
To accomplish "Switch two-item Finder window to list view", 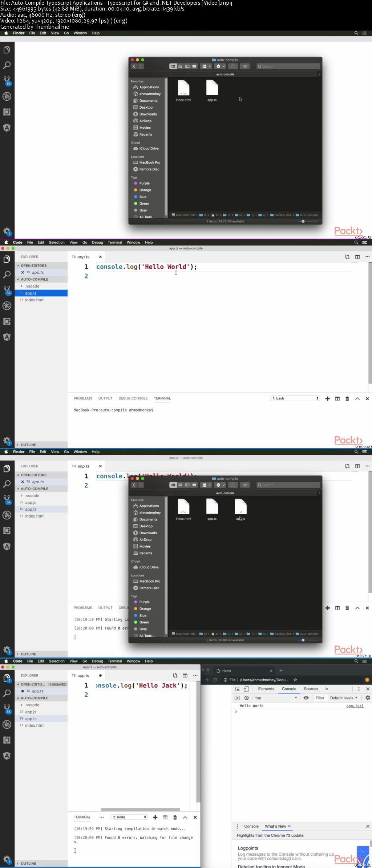I will pyautogui.click(x=180, y=66).
